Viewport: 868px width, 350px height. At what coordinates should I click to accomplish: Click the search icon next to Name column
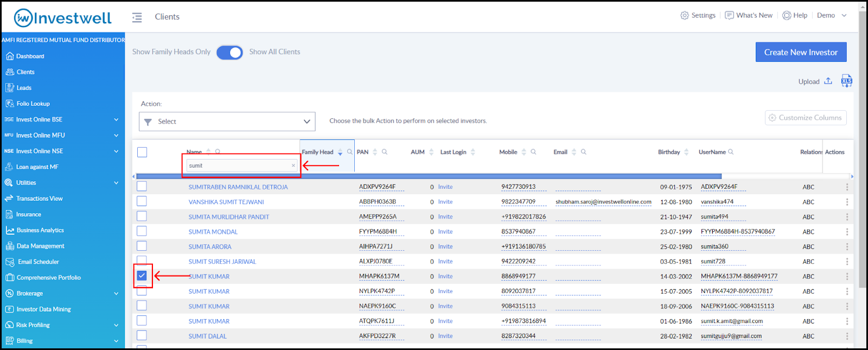click(218, 152)
